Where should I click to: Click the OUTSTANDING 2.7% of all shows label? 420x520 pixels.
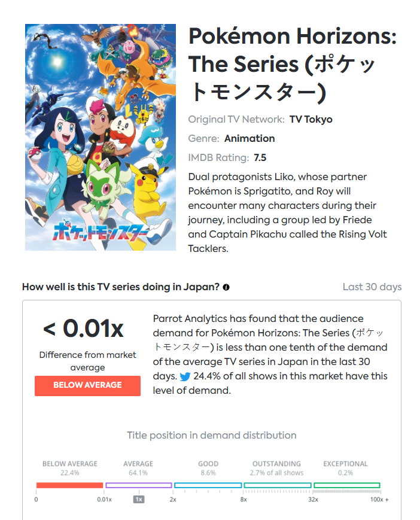click(x=276, y=469)
